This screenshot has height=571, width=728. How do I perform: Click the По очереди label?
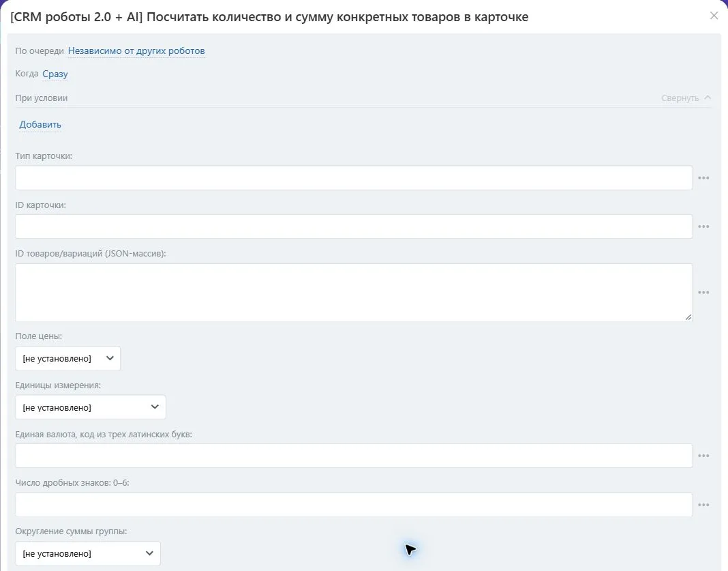(x=40, y=51)
